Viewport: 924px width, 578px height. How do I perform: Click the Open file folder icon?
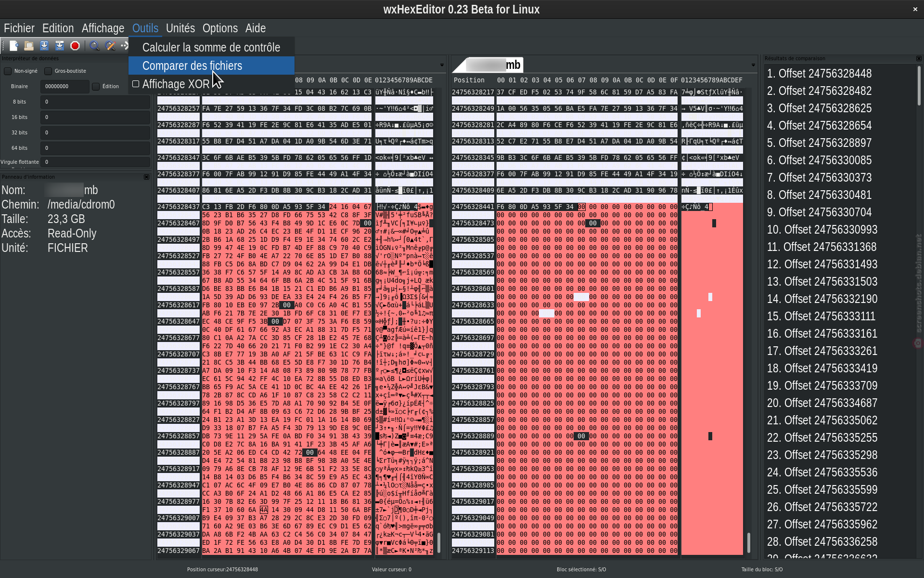pyautogui.click(x=29, y=46)
